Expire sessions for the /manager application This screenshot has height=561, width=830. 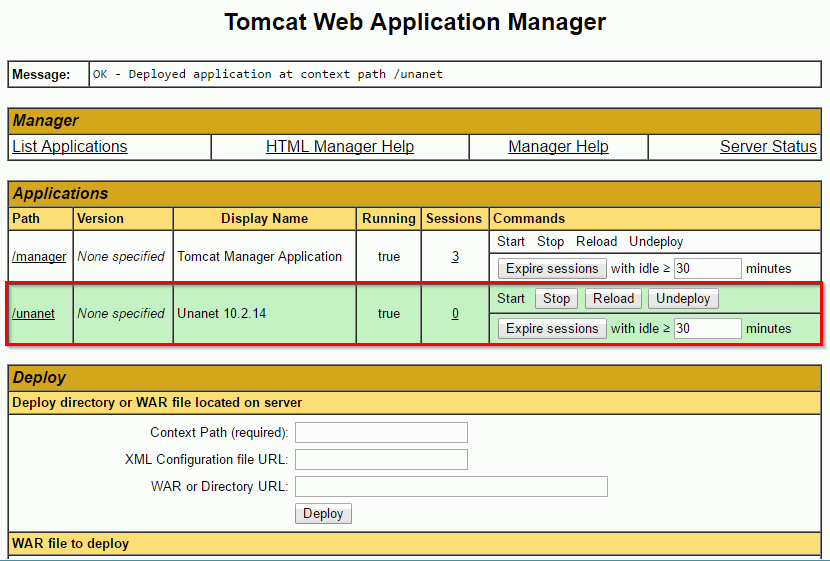tap(552, 269)
